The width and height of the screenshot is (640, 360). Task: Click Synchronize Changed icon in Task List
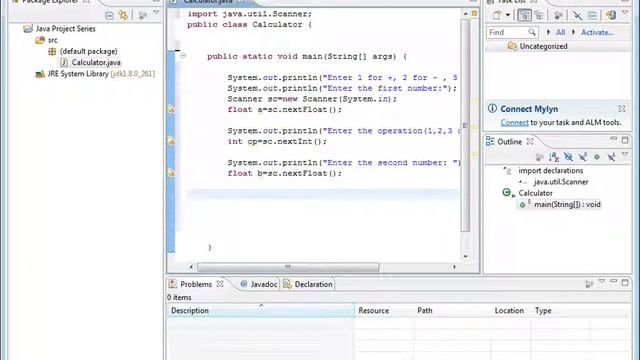(611, 16)
